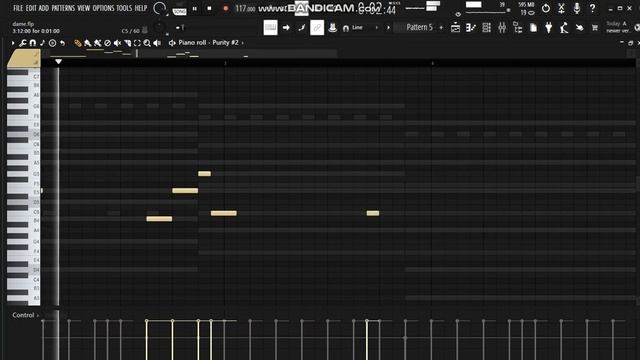
Task: Open the Purity #2 target channel dropdown arrow
Action: (x=242, y=43)
